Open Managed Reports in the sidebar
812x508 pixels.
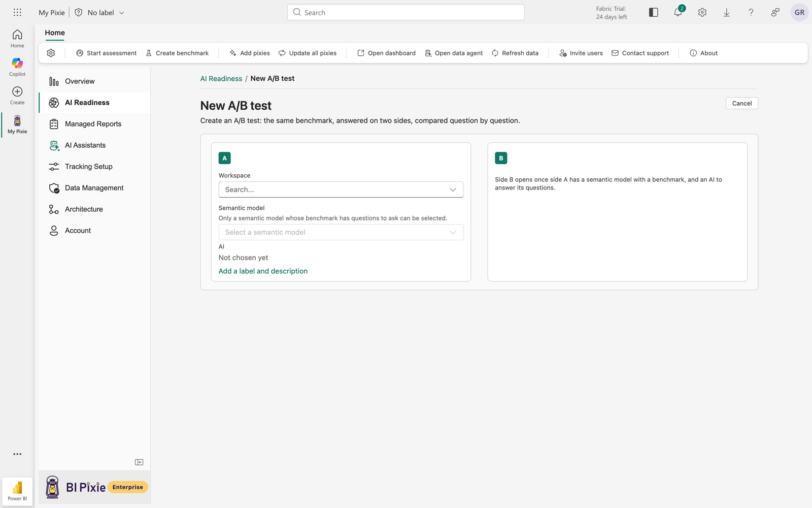(94, 124)
